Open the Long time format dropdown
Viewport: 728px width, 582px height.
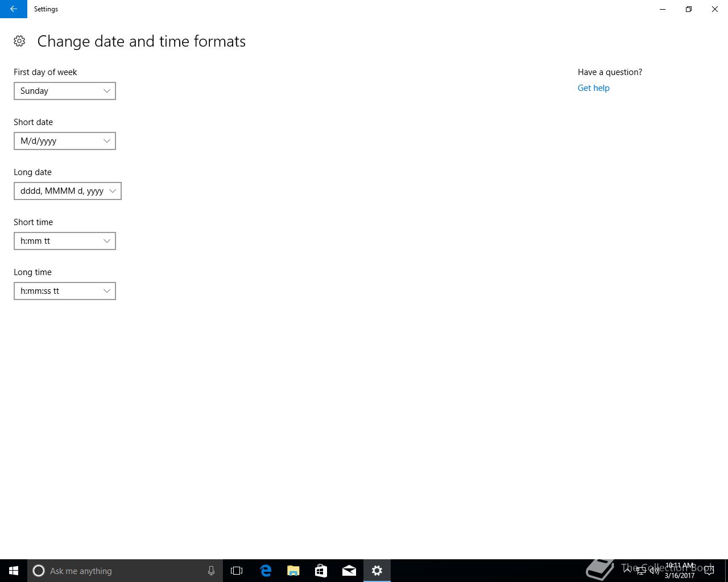(x=65, y=291)
